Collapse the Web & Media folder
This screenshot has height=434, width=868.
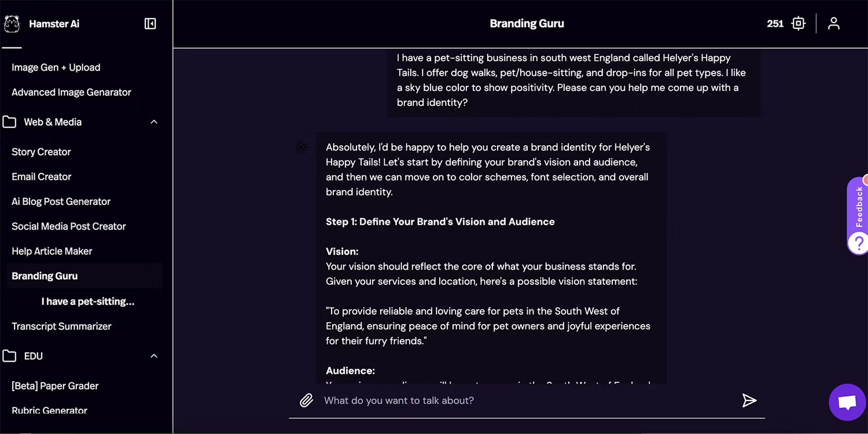coord(154,122)
